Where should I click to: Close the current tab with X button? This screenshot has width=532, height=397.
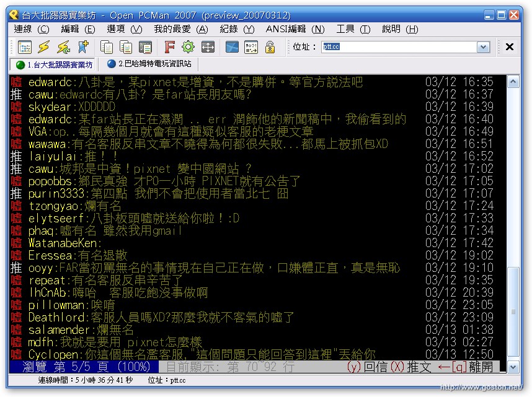click(x=509, y=47)
